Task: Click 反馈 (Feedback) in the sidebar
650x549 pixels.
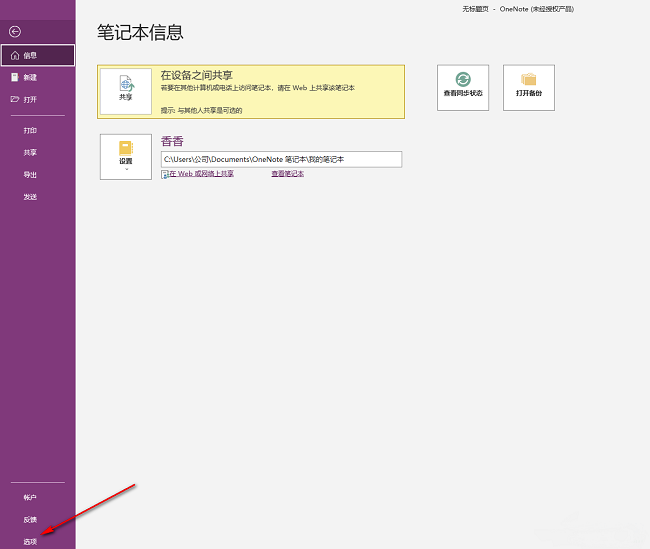Action: point(30,519)
